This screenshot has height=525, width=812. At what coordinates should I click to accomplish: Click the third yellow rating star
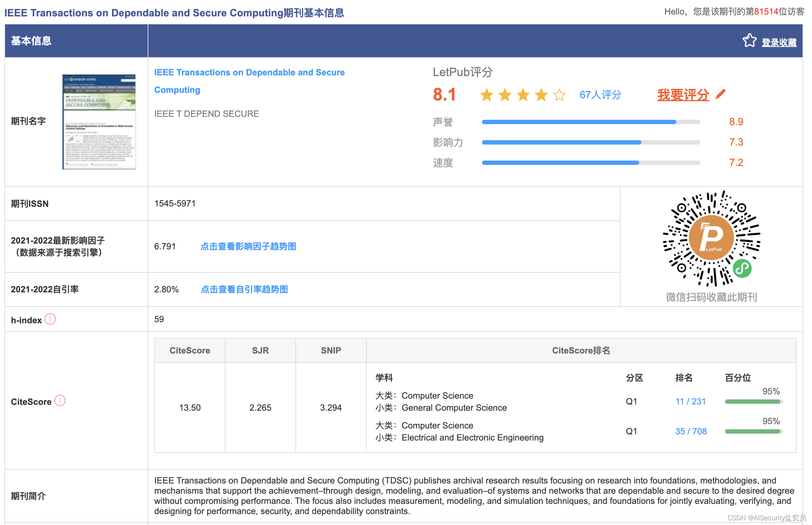pos(523,95)
